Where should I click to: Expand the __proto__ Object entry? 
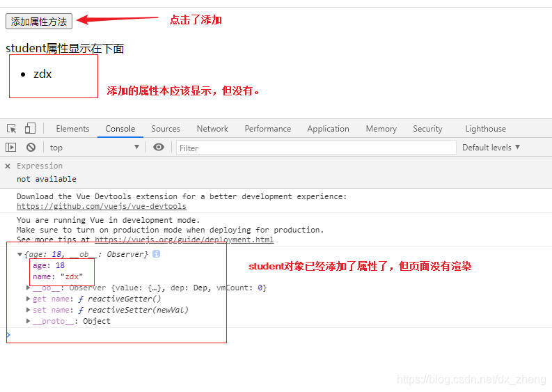(x=28, y=321)
